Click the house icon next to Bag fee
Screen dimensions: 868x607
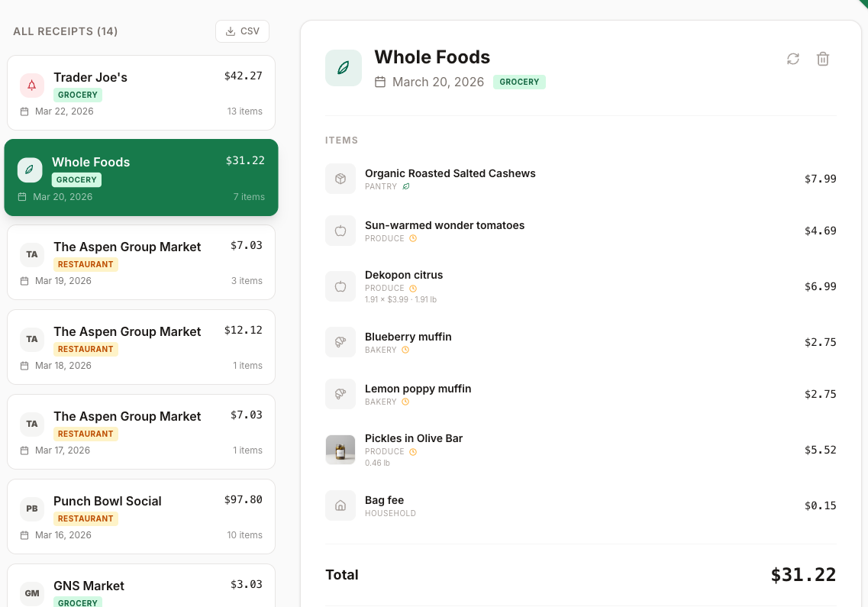[340, 505]
